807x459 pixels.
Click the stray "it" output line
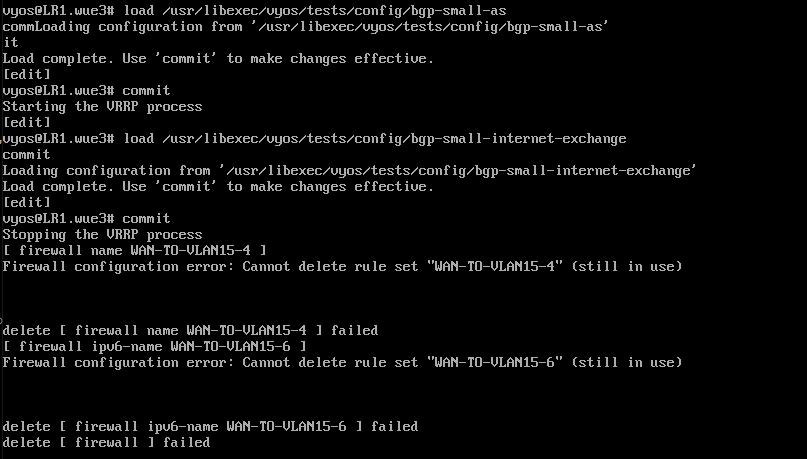[11, 42]
